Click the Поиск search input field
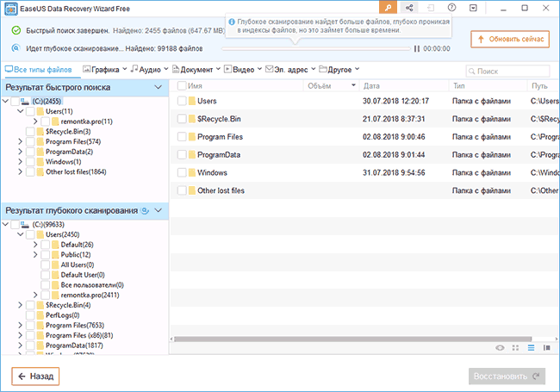The width and height of the screenshot is (560, 392). pos(507,72)
